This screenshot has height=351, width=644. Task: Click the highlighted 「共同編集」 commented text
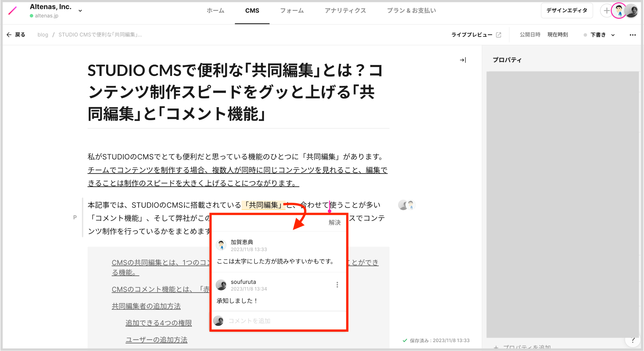coord(263,205)
